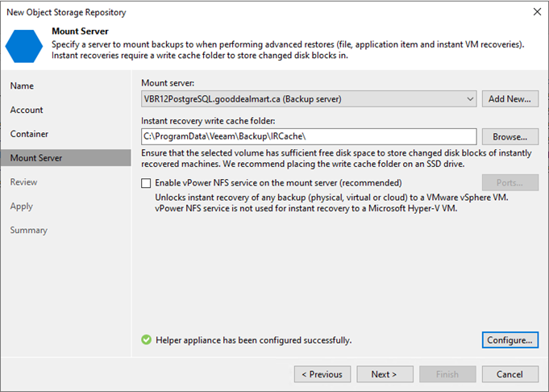Screen dimensions: 549x392
Task: Select the Container step in sidebar
Action: [x=29, y=134]
